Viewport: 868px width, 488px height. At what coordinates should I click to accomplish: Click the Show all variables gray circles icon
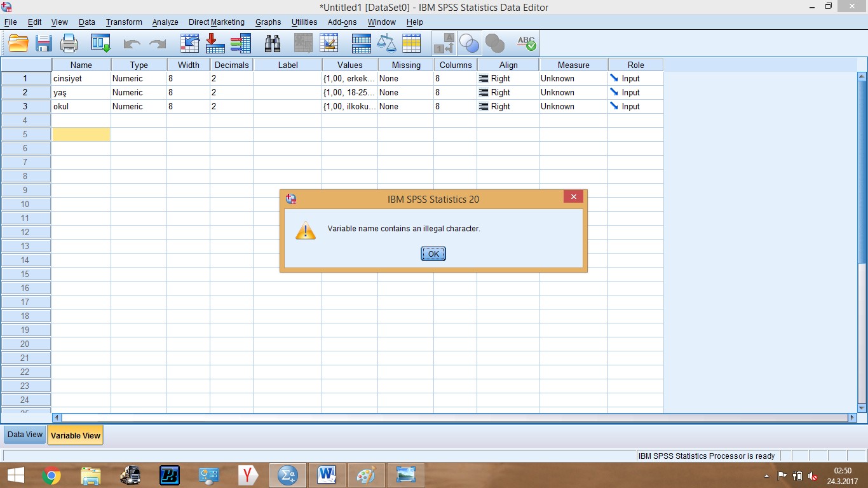point(494,43)
